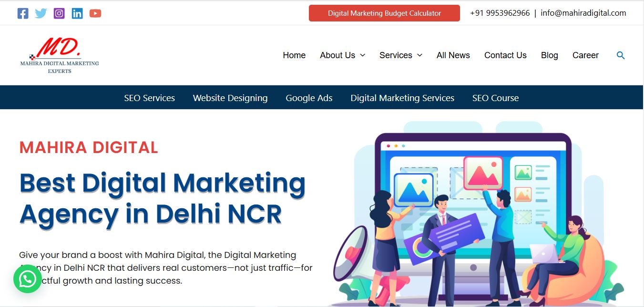Viewport: 644px width, 307px height.
Task: Click the search magnifier icon
Action: [621, 55]
